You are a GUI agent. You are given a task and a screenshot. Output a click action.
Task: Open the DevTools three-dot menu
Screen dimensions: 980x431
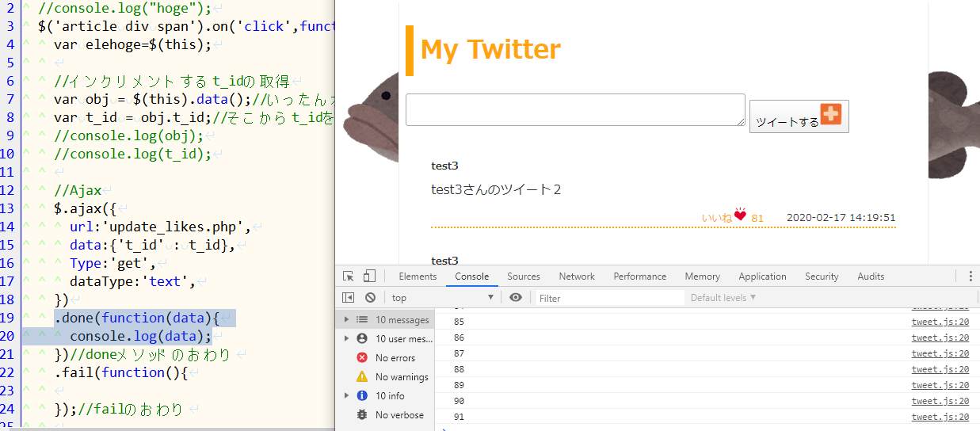pos(970,277)
